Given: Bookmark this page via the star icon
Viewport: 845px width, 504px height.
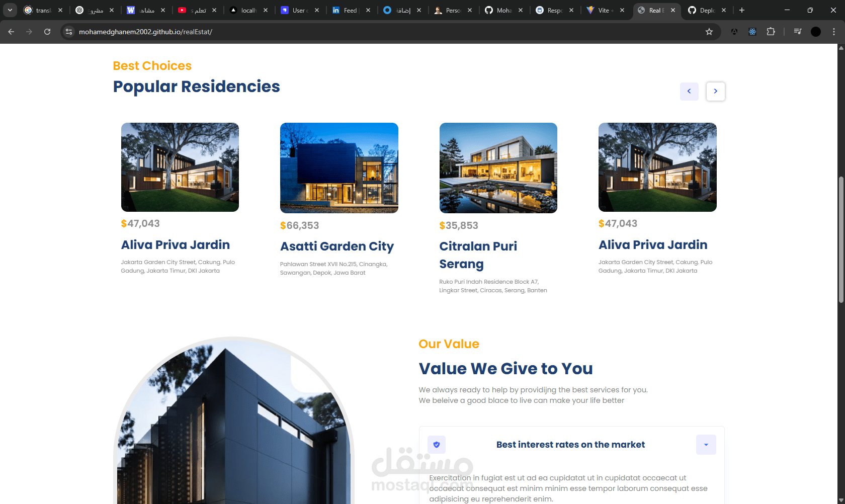Looking at the screenshot, I should click(709, 32).
